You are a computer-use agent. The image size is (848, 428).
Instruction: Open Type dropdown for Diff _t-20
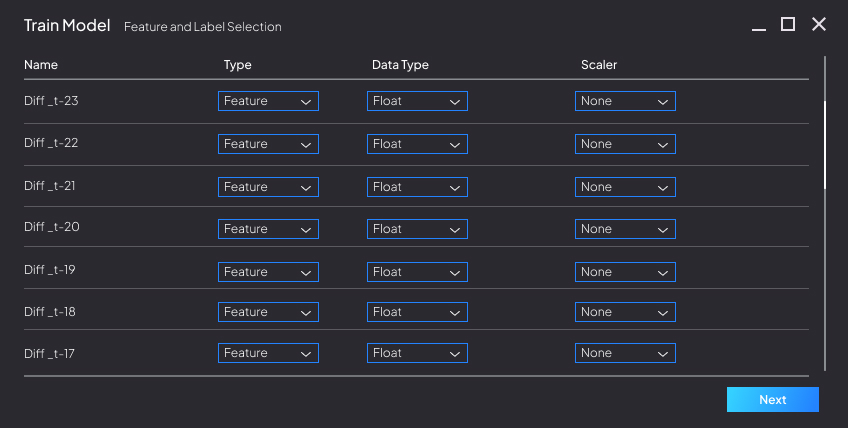point(268,229)
